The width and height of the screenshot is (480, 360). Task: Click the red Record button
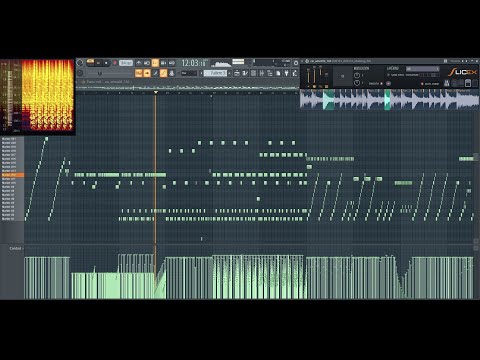pyautogui.click(x=115, y=63)
